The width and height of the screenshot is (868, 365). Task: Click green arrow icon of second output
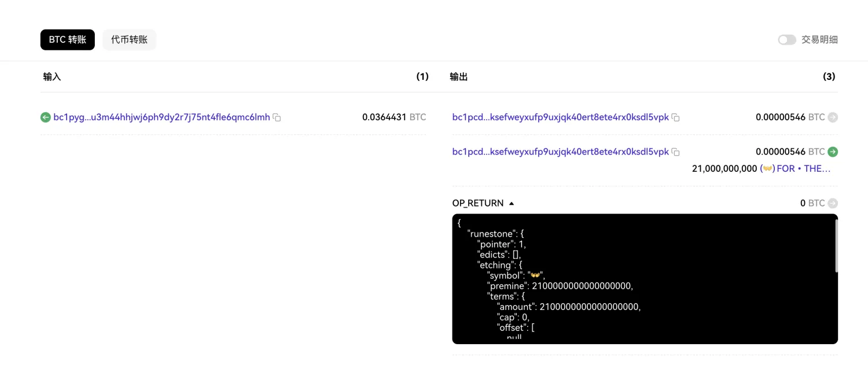pos(833,152)
